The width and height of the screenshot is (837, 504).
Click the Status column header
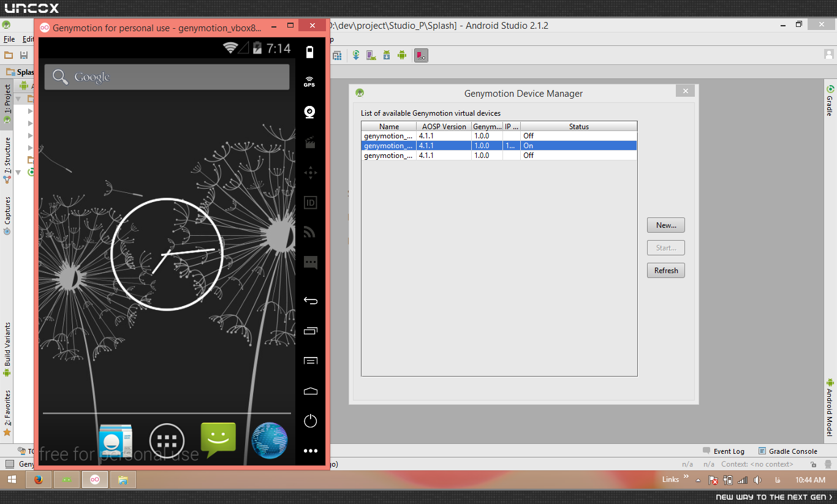click(579, 127)
